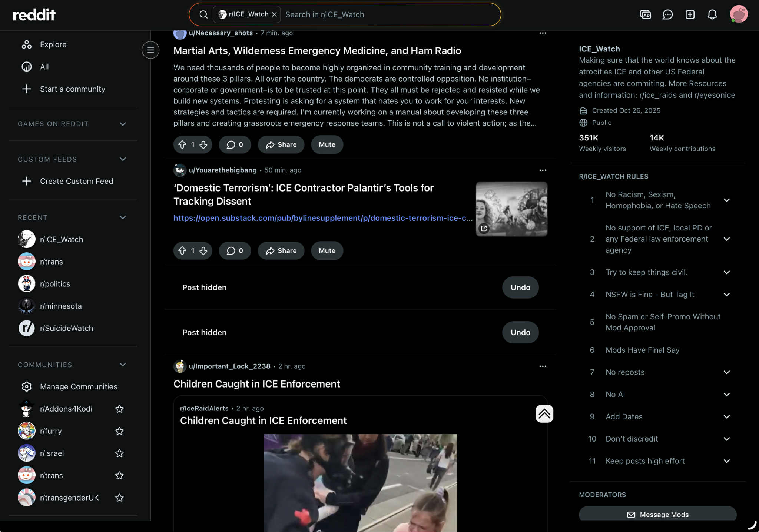759x532 pixels.
Task: Open the notifications bell
Action: 712,14
